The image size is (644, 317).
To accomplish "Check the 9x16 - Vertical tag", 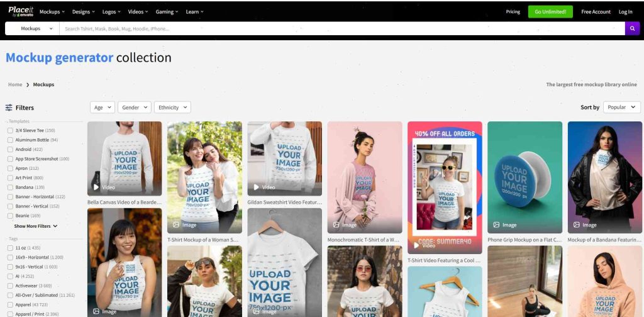I will 10,267.
